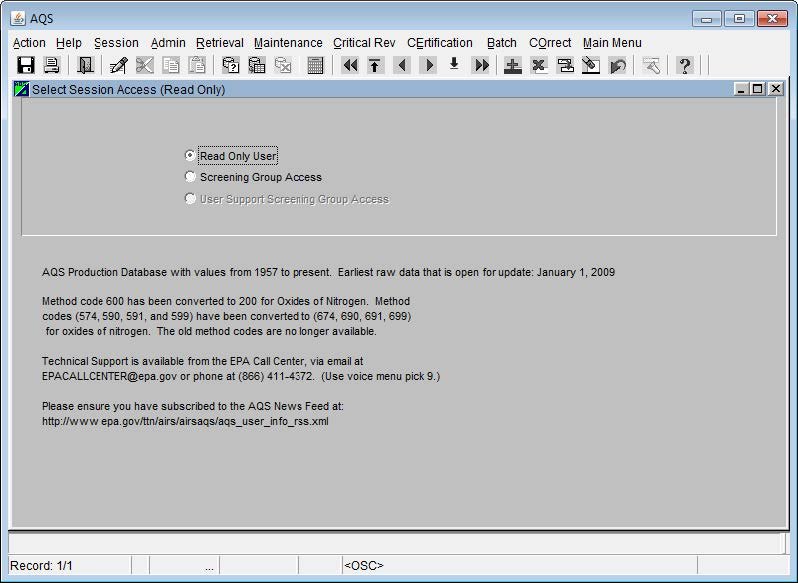Jump to last record with double-right arrow
Image resolution: width=798 pixels, height=583 pixels.
coord(481,66)
